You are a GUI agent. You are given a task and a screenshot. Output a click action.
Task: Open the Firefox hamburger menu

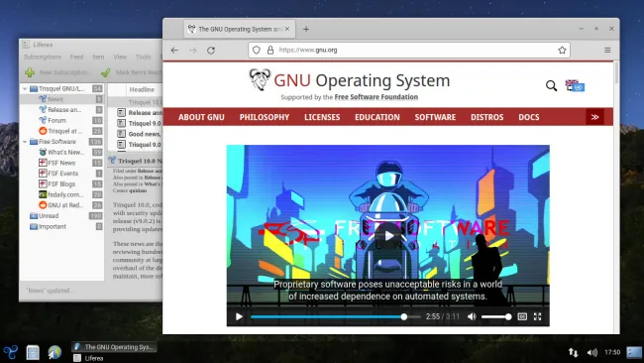pyautogui.click(x=607, y=51)
